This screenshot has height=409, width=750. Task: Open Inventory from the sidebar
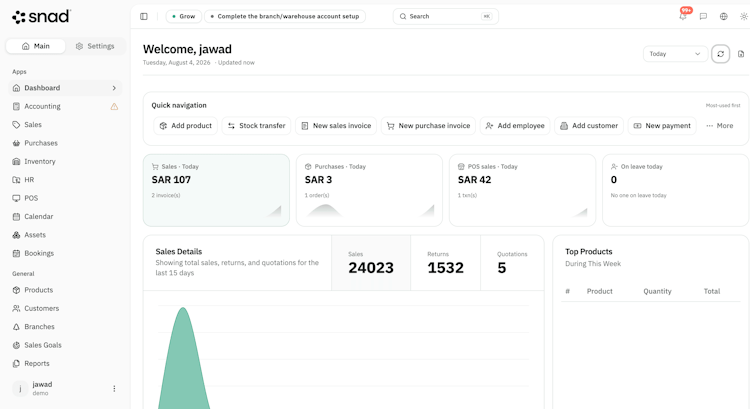(40, 161)
